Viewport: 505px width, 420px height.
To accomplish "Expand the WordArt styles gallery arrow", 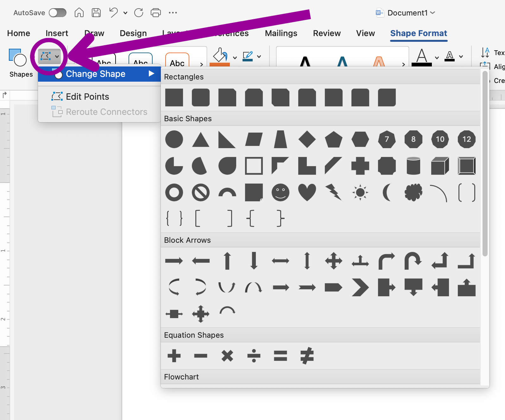I will (x=403, y=64).
